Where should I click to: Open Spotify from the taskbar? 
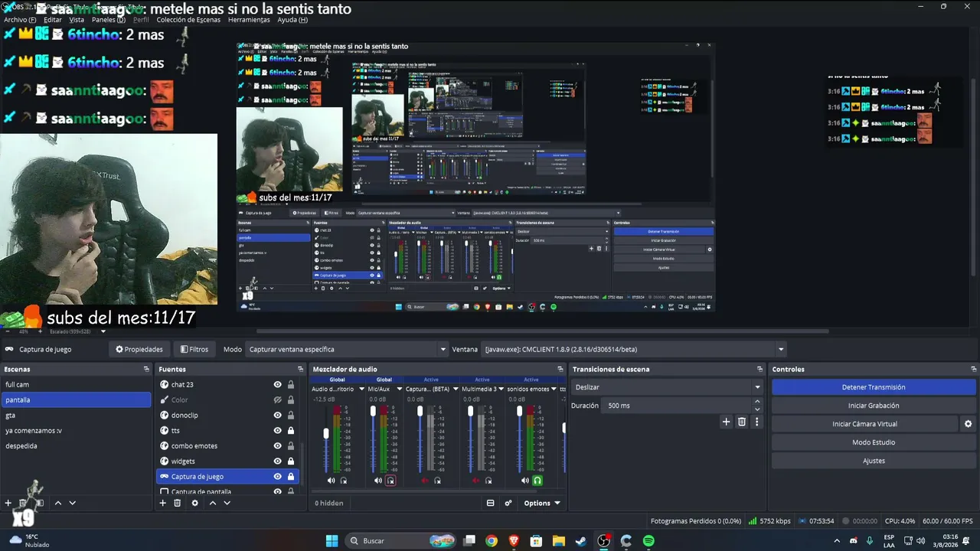(648, 541)
